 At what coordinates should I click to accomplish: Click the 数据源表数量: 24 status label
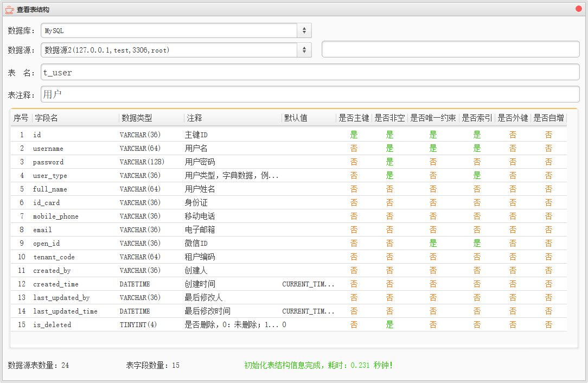(x=39, y=365)
